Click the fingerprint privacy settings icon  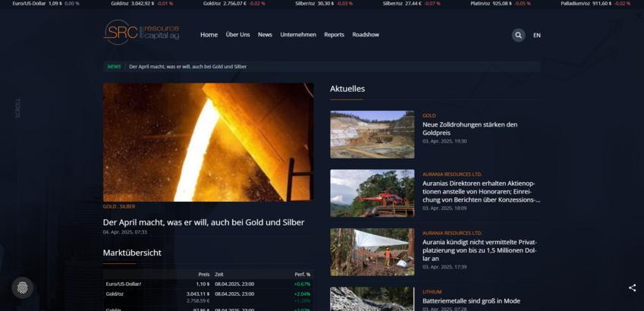click(23, 287)
